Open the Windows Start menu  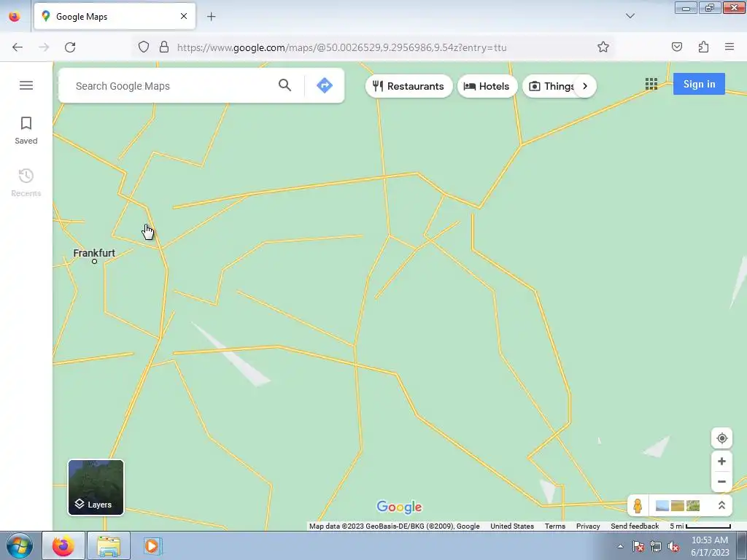click(x=20, y=545)
